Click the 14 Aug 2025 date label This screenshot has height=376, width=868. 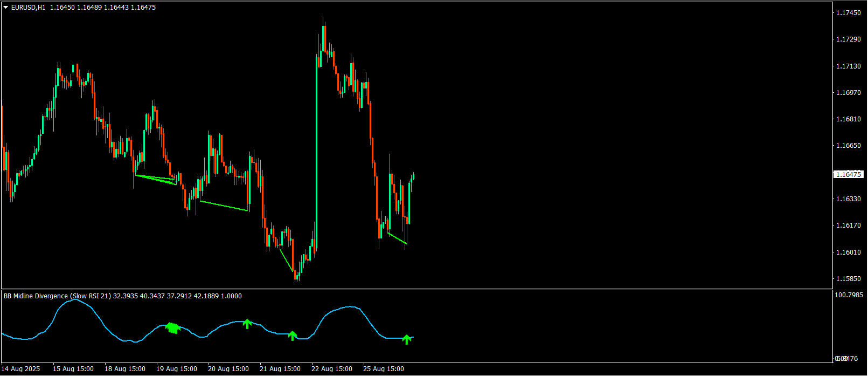click(20, 369)
